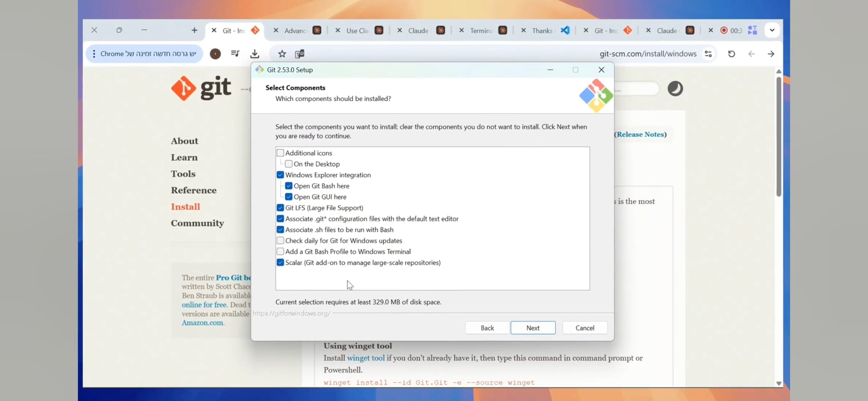Uncheck Associate .git* configuration files option
The height and width of the screenshot is (401, 868).
click(x=280, y=219)
